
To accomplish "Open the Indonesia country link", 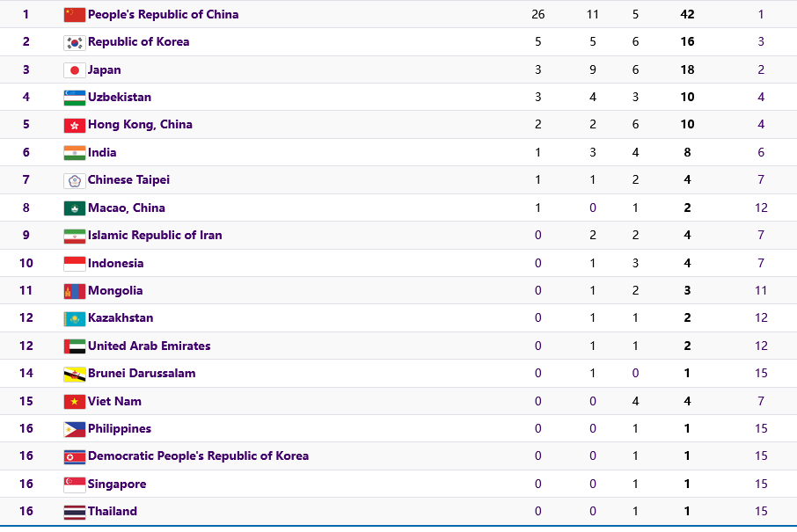I will tap(115, 263).
